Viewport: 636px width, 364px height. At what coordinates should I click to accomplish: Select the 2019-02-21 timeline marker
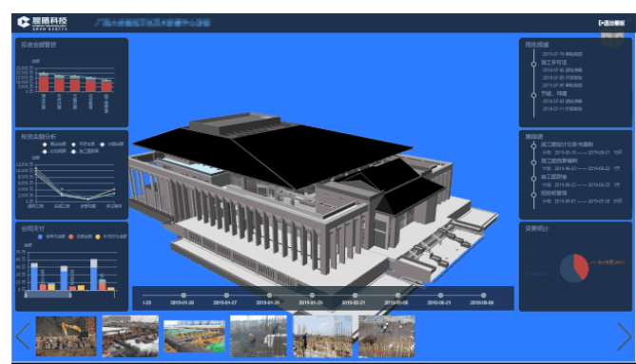tap(355, 295)
